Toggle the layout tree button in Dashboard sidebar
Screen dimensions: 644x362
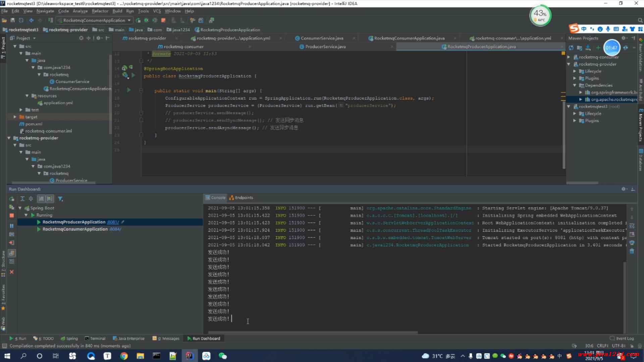(12, 253)
